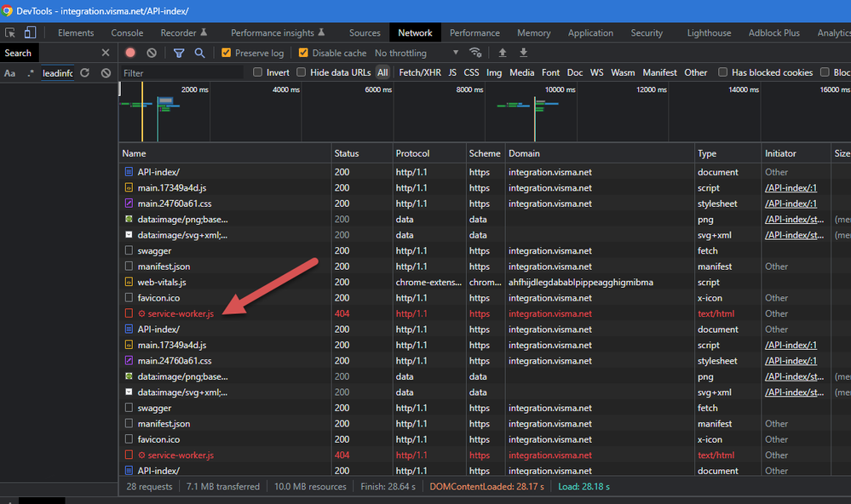
Task: Click the search query input field
Action: [x=58, y=72]
